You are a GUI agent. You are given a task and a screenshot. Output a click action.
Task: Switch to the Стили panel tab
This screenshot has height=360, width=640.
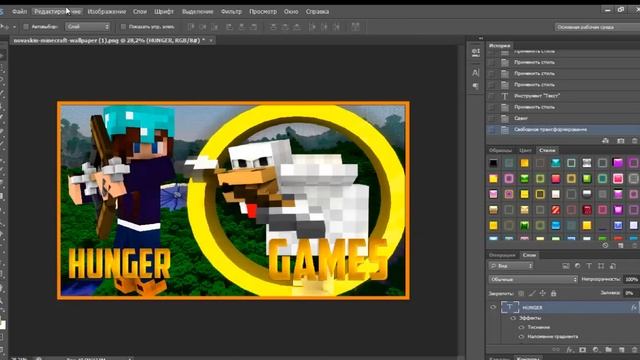[547, 150]
